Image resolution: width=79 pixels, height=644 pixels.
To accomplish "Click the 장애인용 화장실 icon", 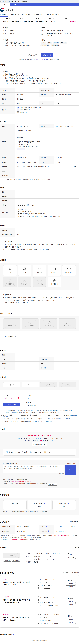I will (x=49, y=324).
